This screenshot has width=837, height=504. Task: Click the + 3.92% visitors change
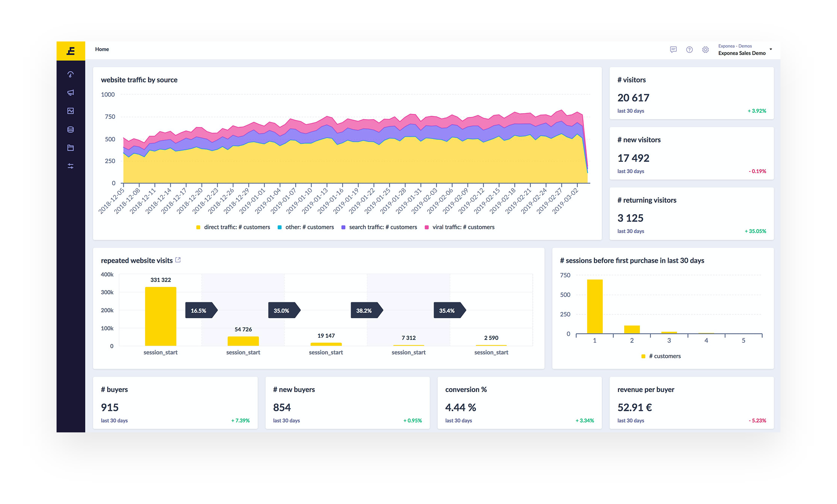coord(757,111)
